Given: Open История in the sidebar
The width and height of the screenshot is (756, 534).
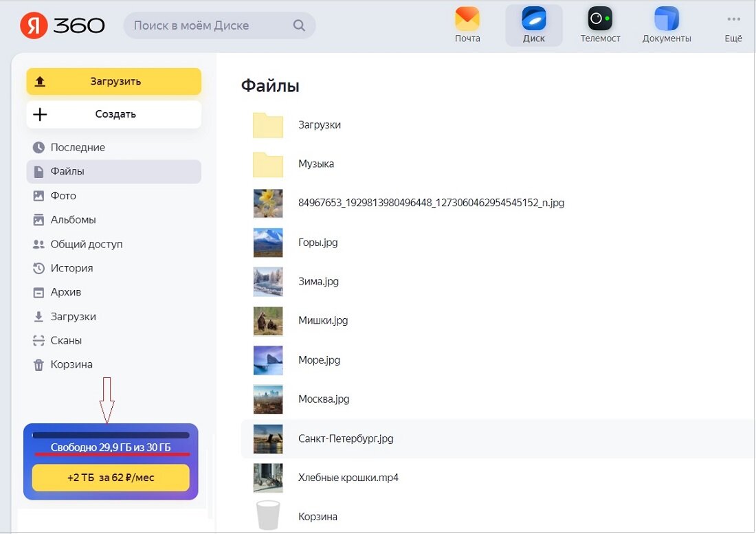Looking at the screenshot, I should (114, 269).
